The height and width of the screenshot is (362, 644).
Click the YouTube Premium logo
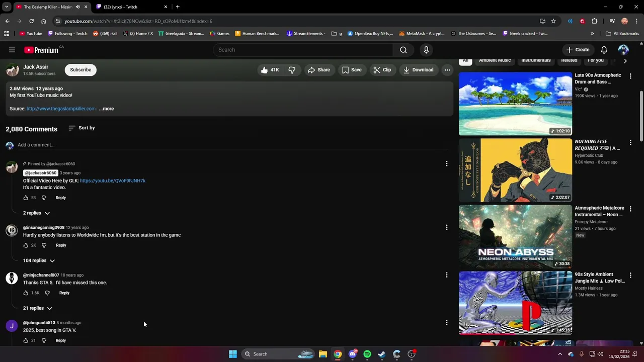(41, 50)
